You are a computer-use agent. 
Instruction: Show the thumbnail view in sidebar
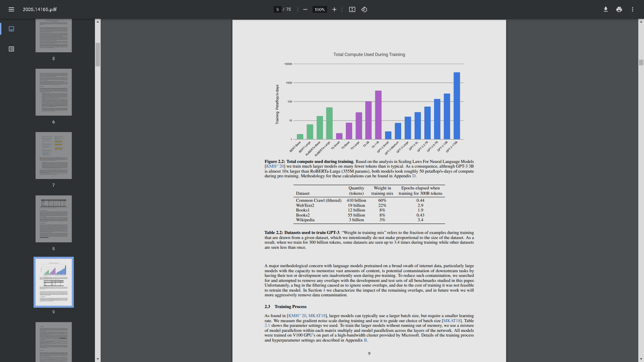11,29
